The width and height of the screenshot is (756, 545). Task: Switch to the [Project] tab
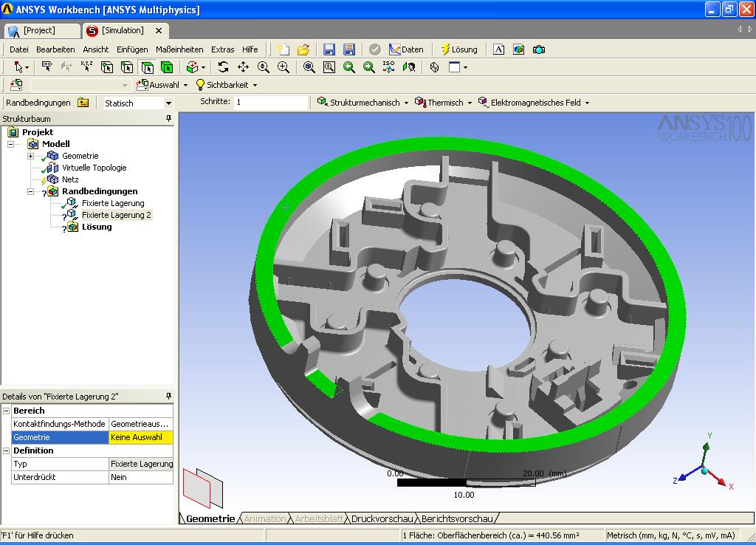42,30
